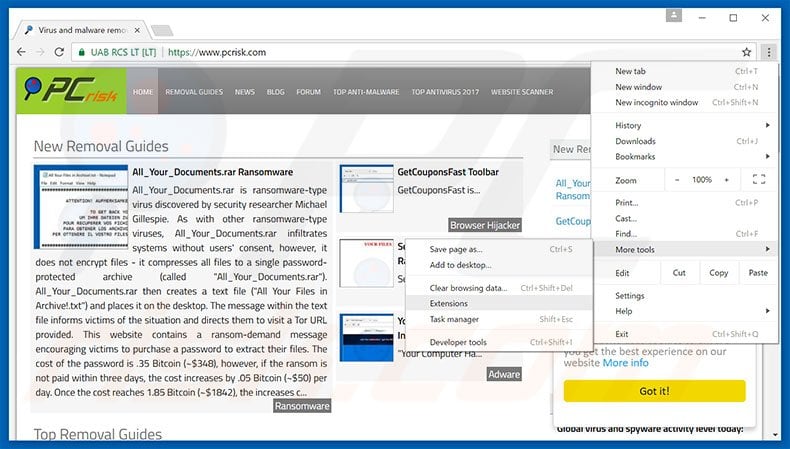Click Cut in the Edit row

679,273
